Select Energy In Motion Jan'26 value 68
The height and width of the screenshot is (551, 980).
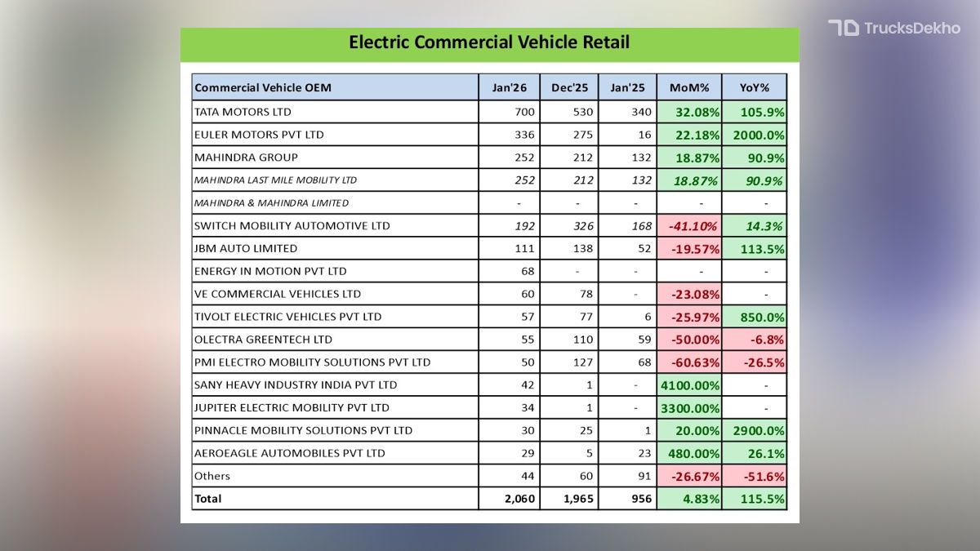point(528,271)
